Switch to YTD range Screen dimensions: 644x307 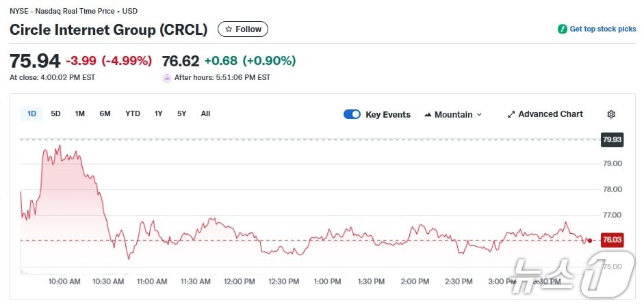(133, 114)
